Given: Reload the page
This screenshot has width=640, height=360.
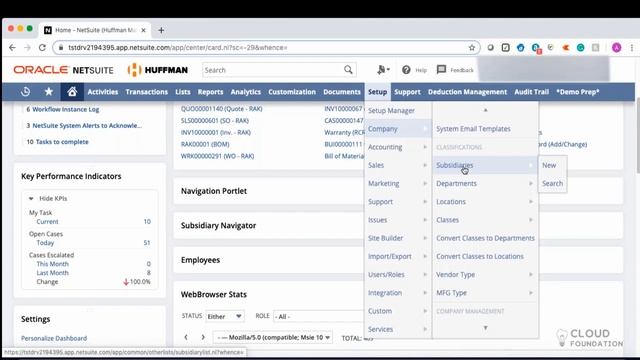Looking at the screenshot, I should click(42, 48).
